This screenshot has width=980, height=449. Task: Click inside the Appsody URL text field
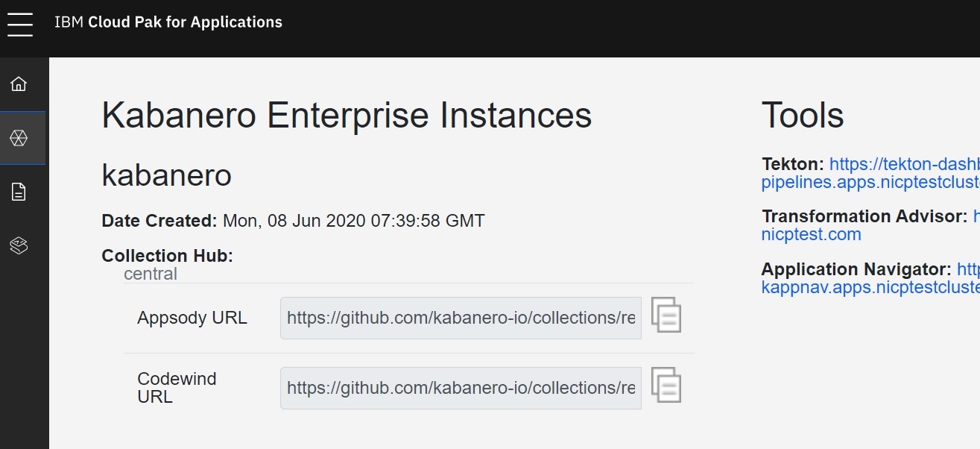(458, 317)
